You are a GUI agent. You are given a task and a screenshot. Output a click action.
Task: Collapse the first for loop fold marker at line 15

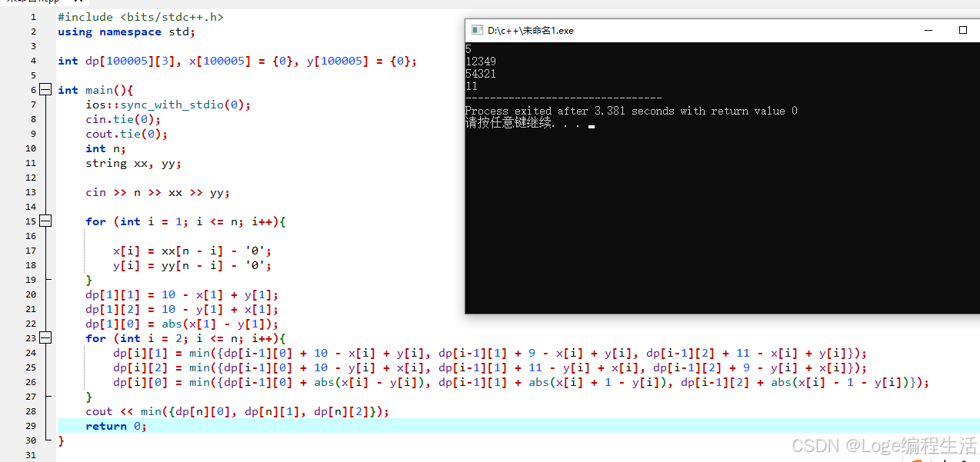point(45,221)
